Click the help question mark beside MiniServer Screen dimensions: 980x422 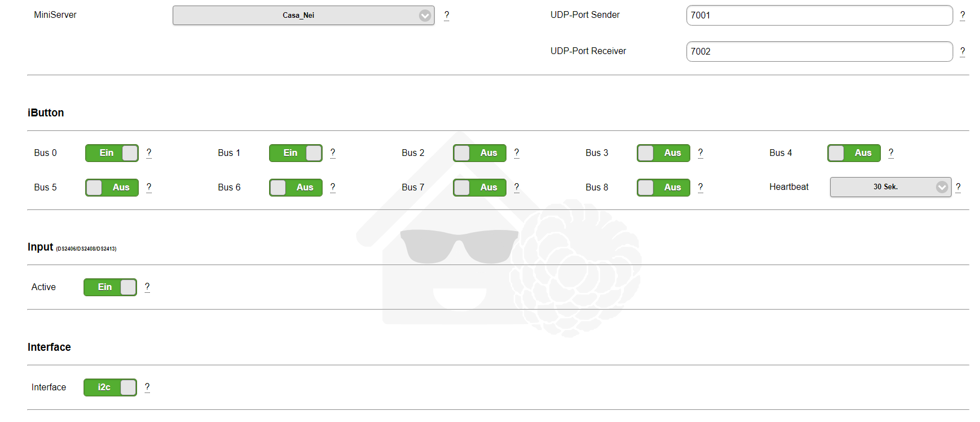[446, 15]
